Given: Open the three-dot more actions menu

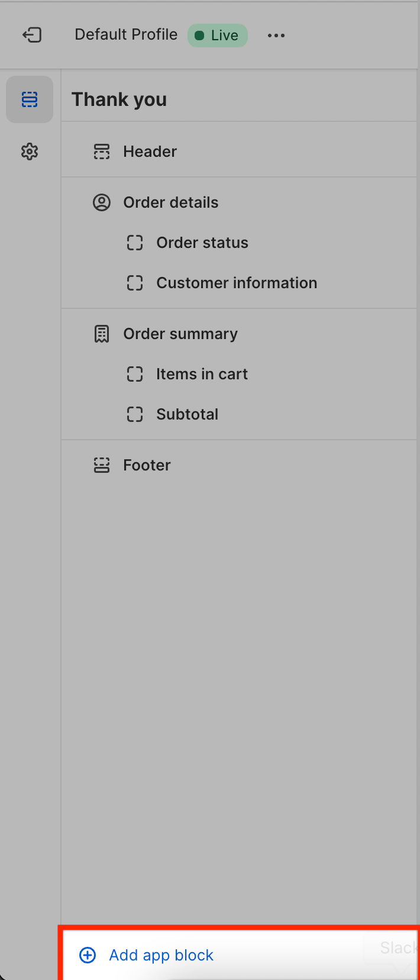Looking at the screenshot, I should click(276, 36).
